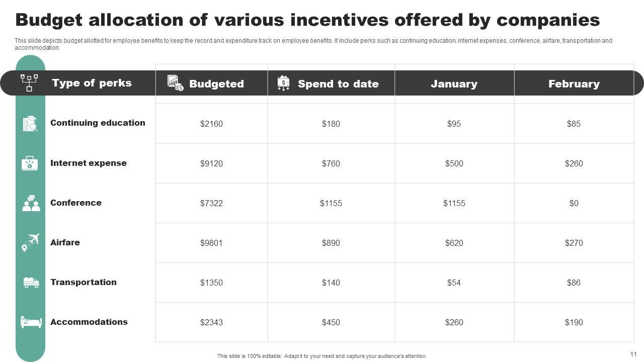Viewport: 644px width, 362px height.
Task: Select the Internet expense briefcase icon
Action: (30, 163)
